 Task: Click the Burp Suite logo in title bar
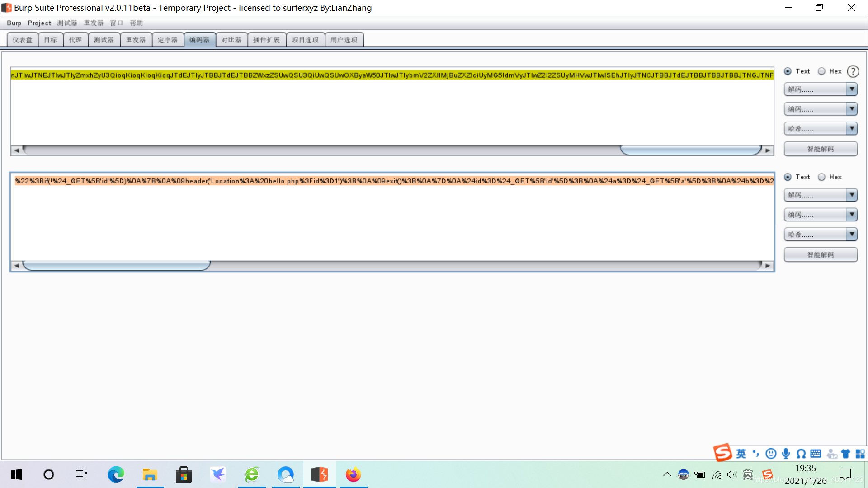(6, 8)
